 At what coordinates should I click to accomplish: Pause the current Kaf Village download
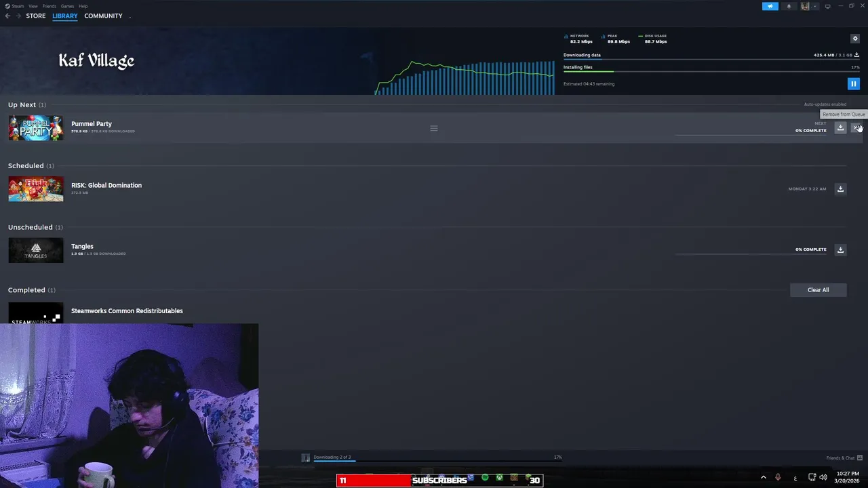point(853,84)
